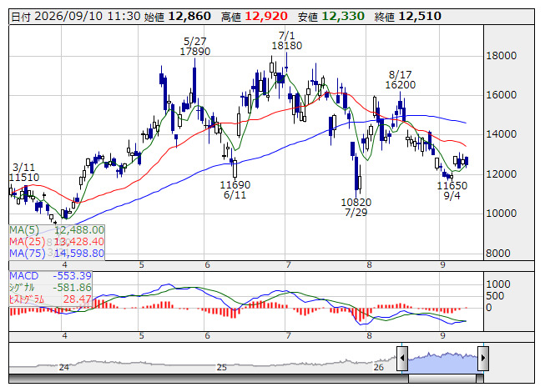Click the 10000 price axis label
This screenshot has width=545, height=392.
click(502, 214)
